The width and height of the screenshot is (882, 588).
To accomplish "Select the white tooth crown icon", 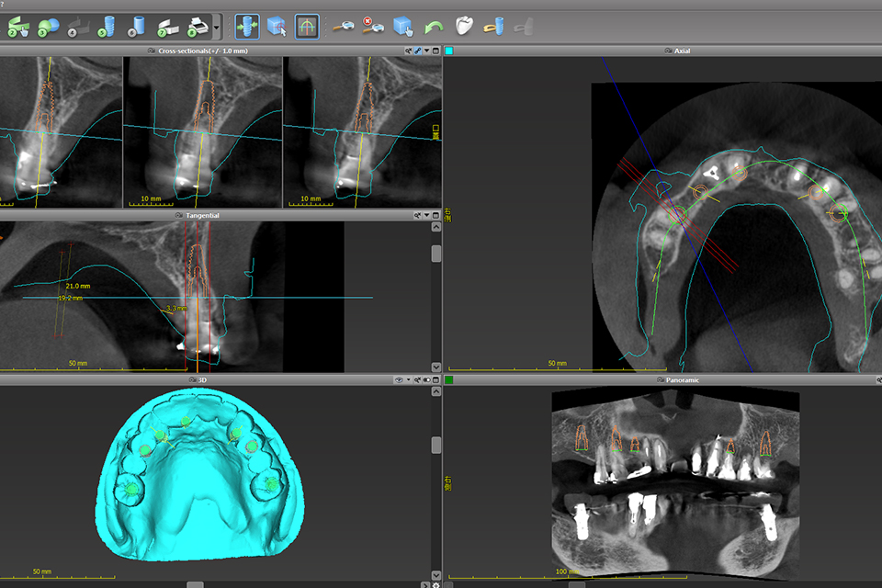I will pos(465,26).
